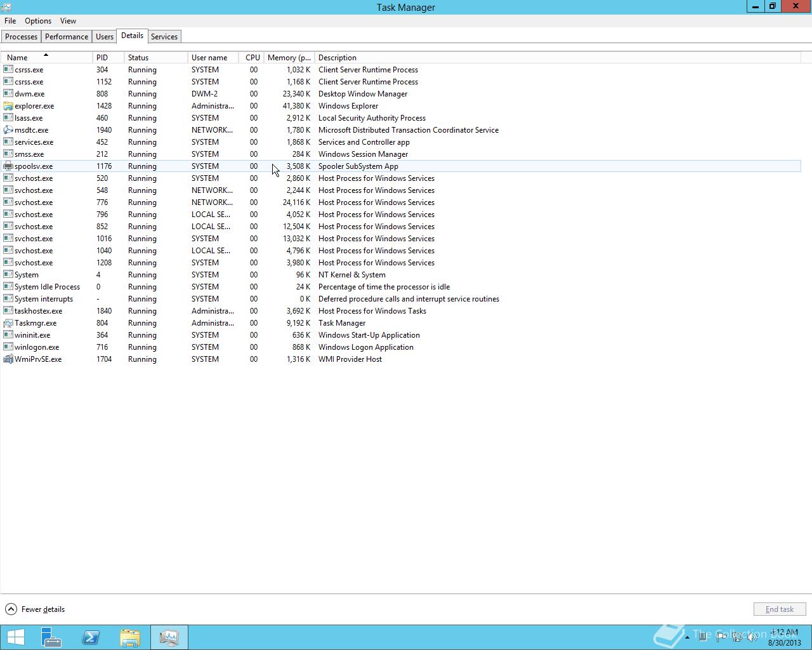Click the 41,380 K memory value
Viewport: 812px width, 650px height.
click(296, 106)
